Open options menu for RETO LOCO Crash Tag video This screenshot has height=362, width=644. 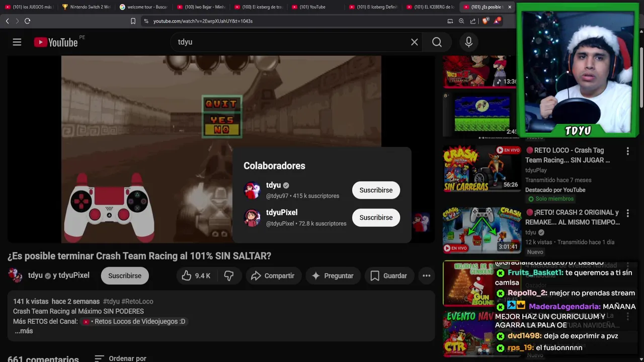click(627, 151)
